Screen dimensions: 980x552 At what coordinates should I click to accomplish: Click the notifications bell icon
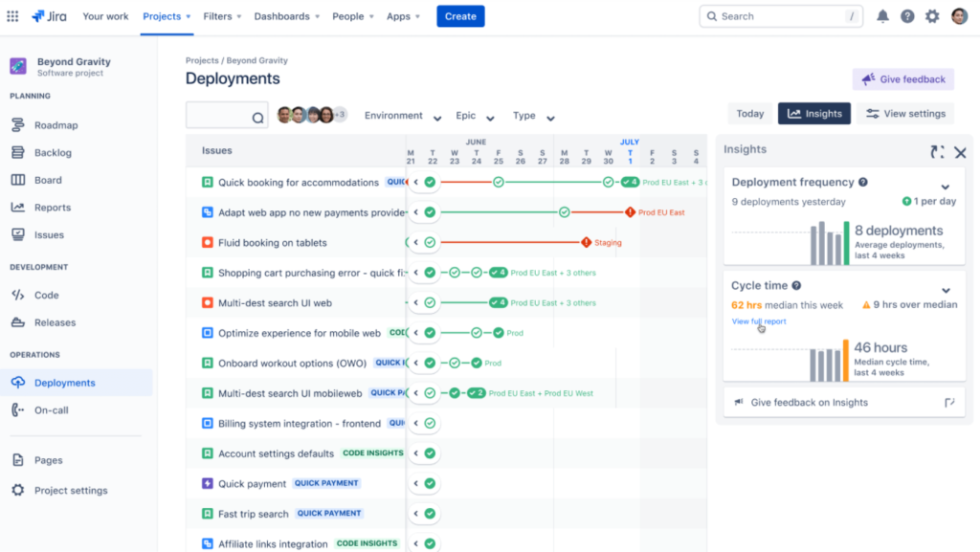coord(882,15)
